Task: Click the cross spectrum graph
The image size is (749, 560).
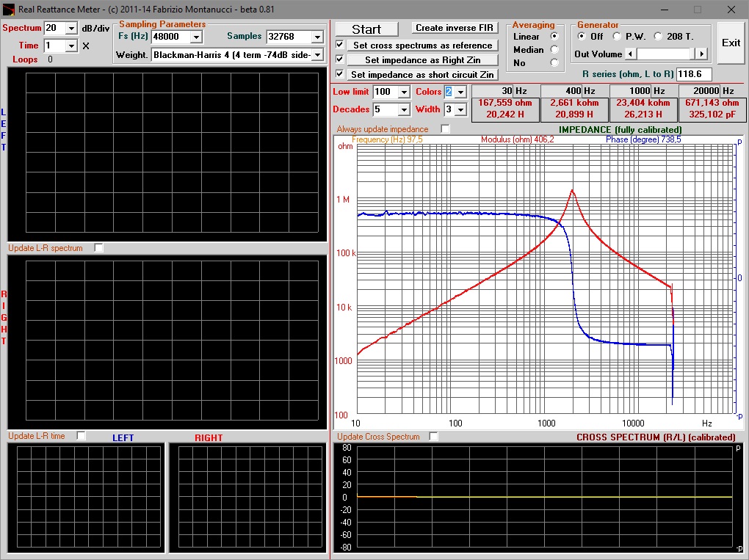Action: 538,498
